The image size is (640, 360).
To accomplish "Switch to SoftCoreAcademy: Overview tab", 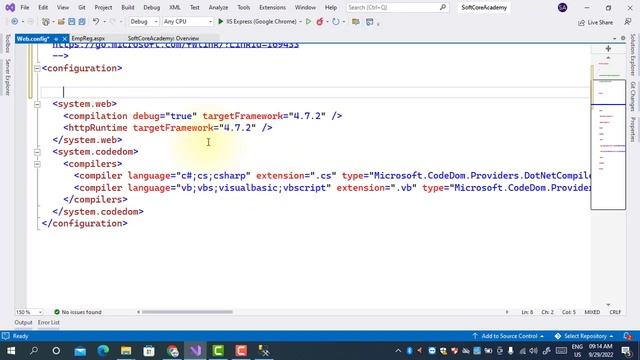I will [x=163, y=38].
